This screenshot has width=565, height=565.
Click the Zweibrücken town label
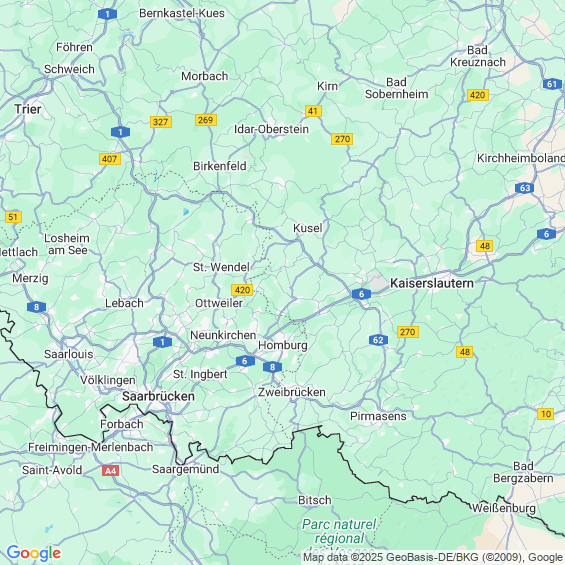tap(292, 392)
